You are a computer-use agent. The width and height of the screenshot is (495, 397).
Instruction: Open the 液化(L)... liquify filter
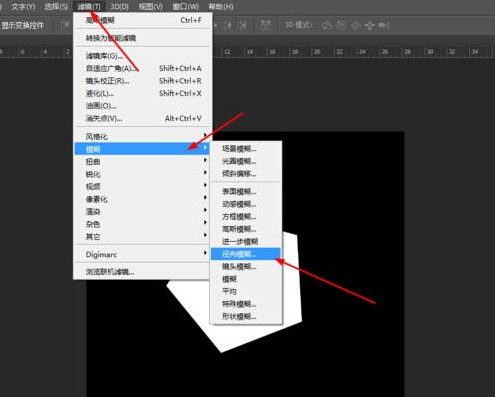[143, 93]
